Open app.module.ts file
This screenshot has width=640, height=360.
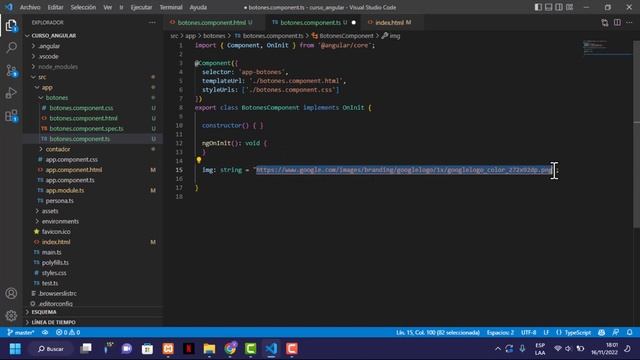pyautogui.click(x=64, y=191)
